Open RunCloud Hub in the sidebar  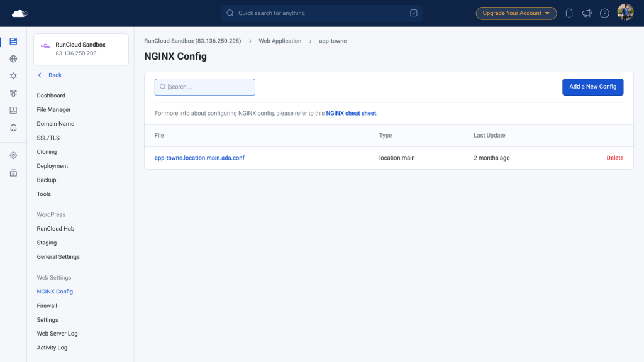pyautogui.click(x=55, y=229)
